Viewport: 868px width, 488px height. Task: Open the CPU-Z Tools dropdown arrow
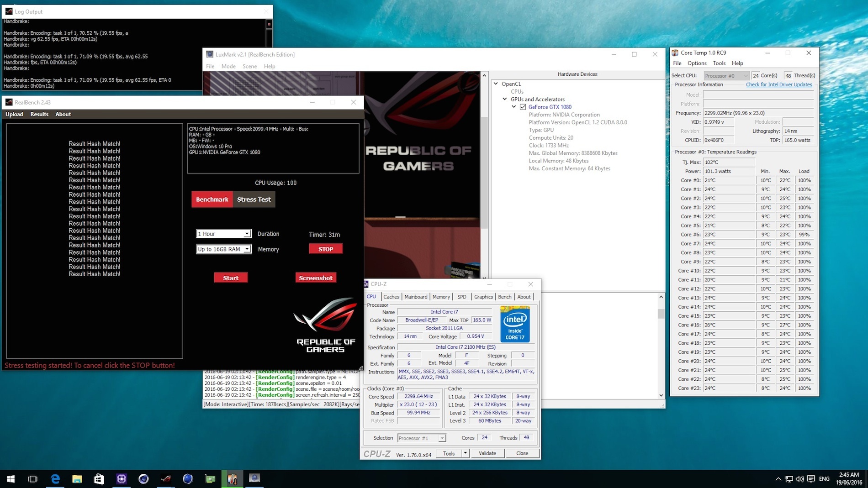[x=465, y=453]
